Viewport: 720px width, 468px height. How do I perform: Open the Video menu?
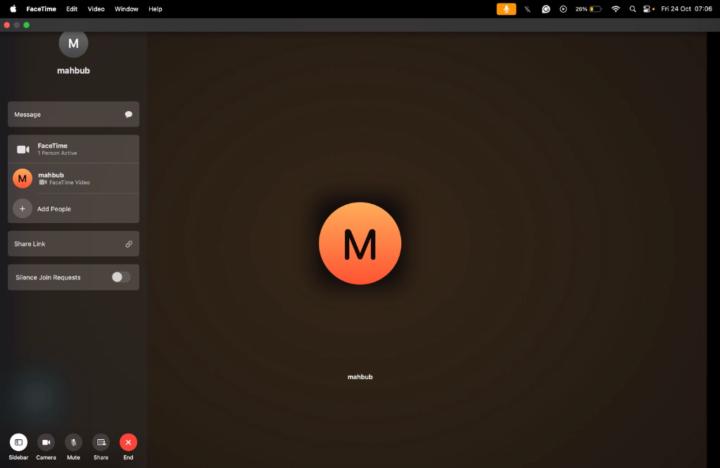96,8
